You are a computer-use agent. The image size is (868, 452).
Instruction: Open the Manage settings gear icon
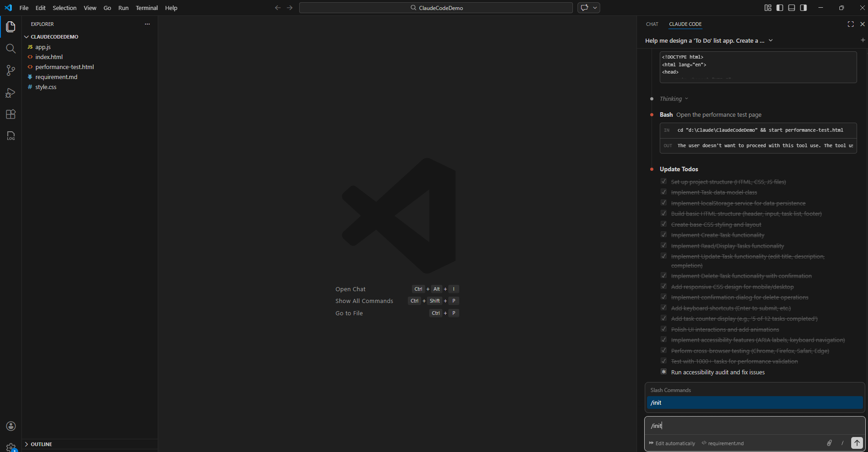pos(10,447)
